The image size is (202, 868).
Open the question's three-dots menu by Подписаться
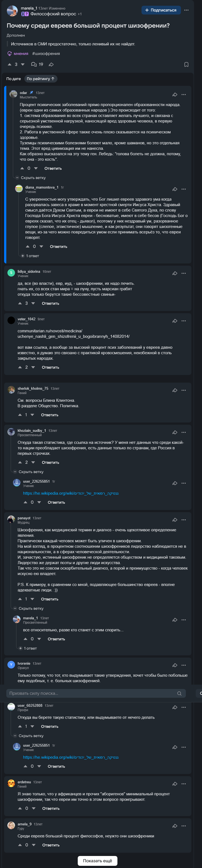pos(186,10)
